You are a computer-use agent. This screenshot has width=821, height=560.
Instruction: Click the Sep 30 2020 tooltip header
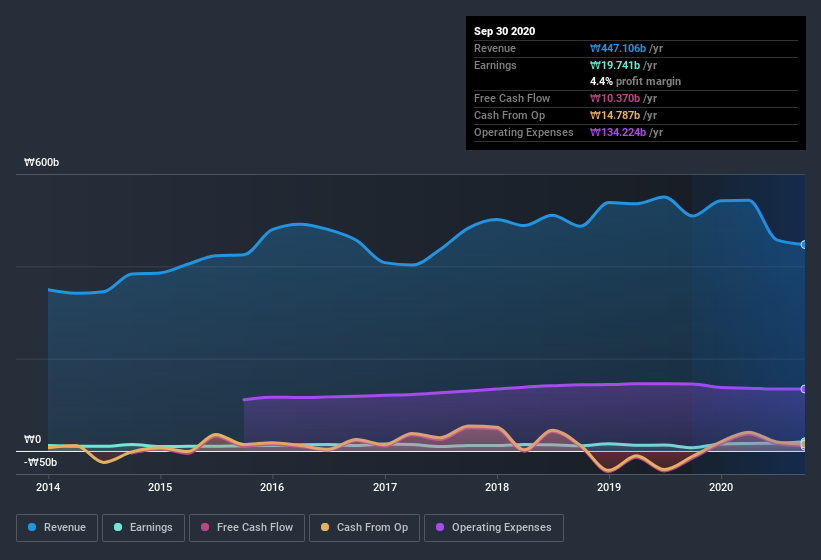[x=504, y=31]
